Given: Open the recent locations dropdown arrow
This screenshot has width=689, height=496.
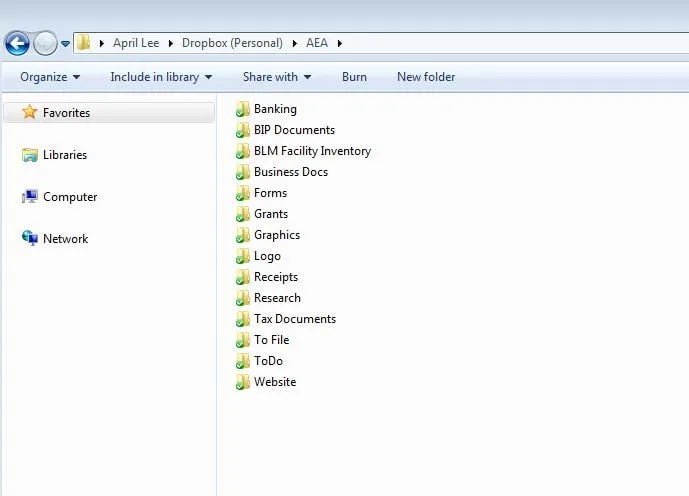Looking at the screenshot, I should (x=65, y=43).
